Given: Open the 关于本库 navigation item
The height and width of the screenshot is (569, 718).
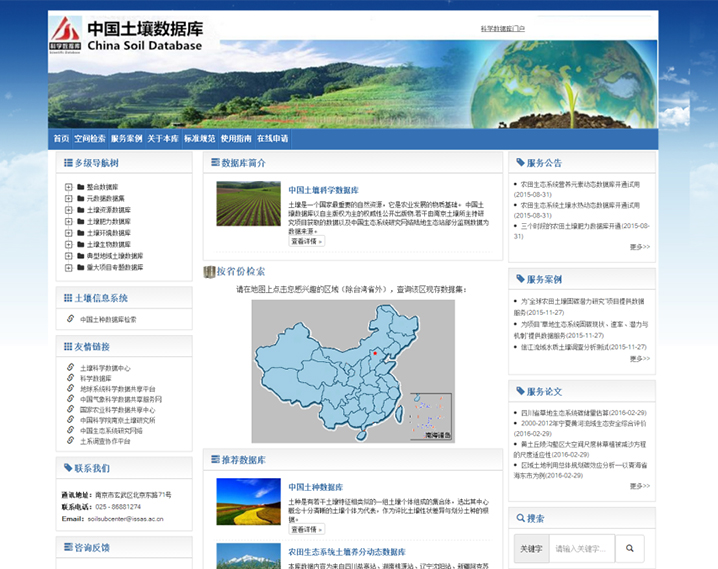Looking at the screenshot, I should 163,138.
